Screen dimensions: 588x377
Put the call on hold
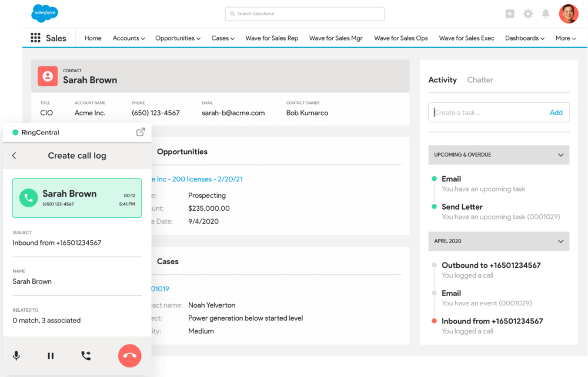click(51, 355)
